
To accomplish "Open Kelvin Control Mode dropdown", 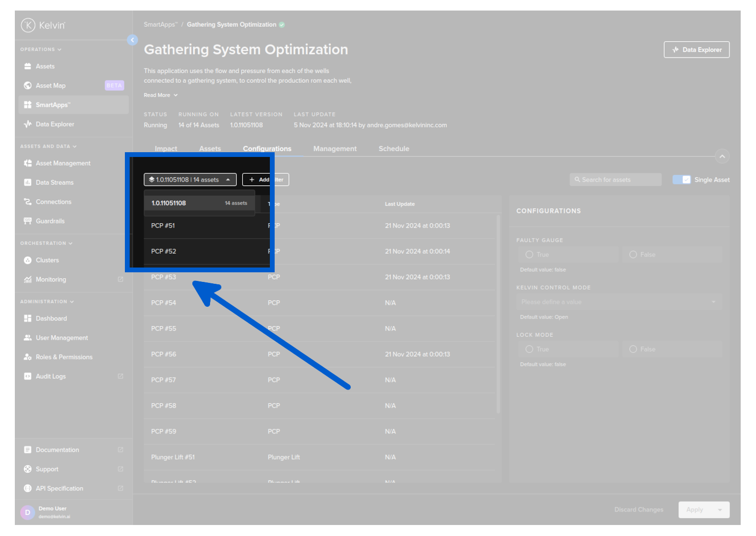I will pyautogui.click(x=619, y=302).
